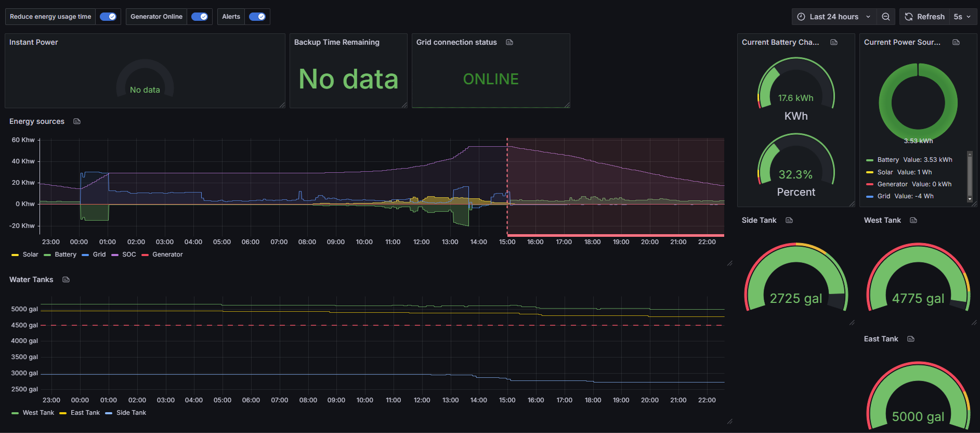Click the Energy sources panel title
This screenshot has width=980, height=433.
click(x=37, y=121)
